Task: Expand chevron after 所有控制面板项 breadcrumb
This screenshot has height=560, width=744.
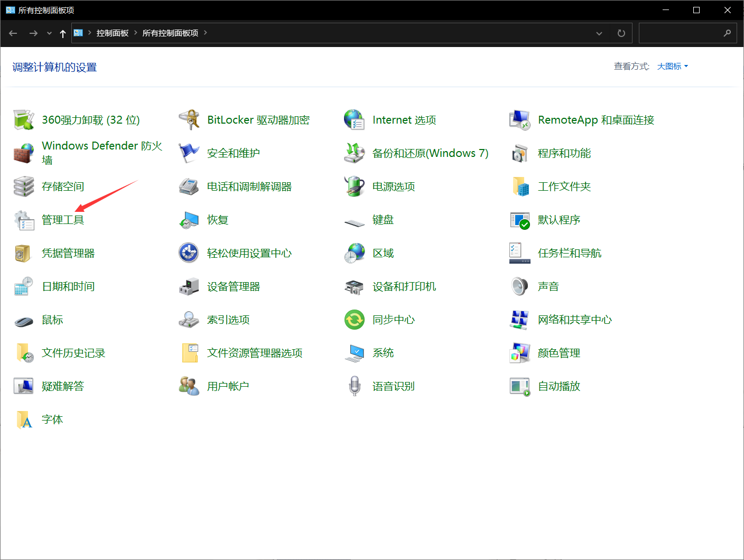Action: 206,33
